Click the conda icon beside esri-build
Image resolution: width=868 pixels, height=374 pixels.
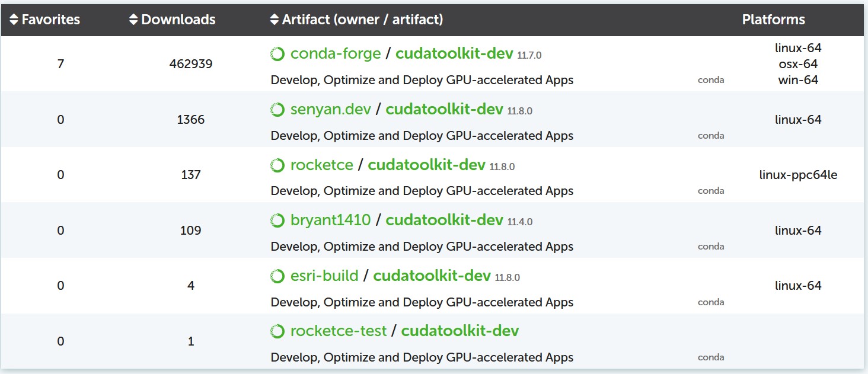pos(277,276)
